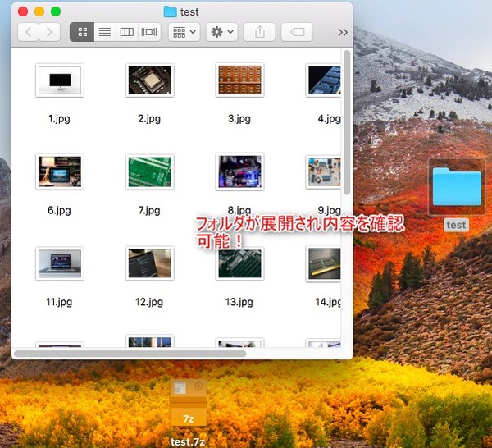Switch to list view

pos(105,32)
